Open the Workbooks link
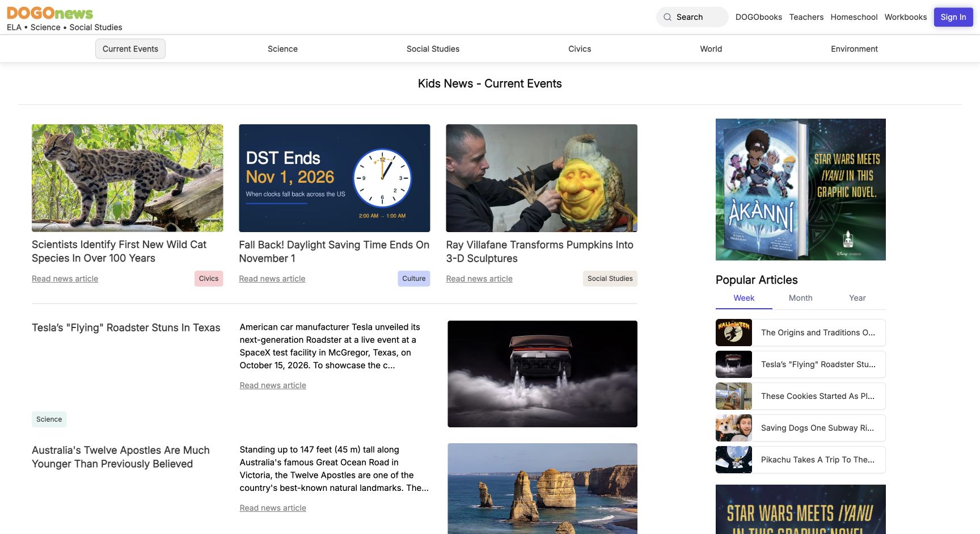 tap(906, 17)
